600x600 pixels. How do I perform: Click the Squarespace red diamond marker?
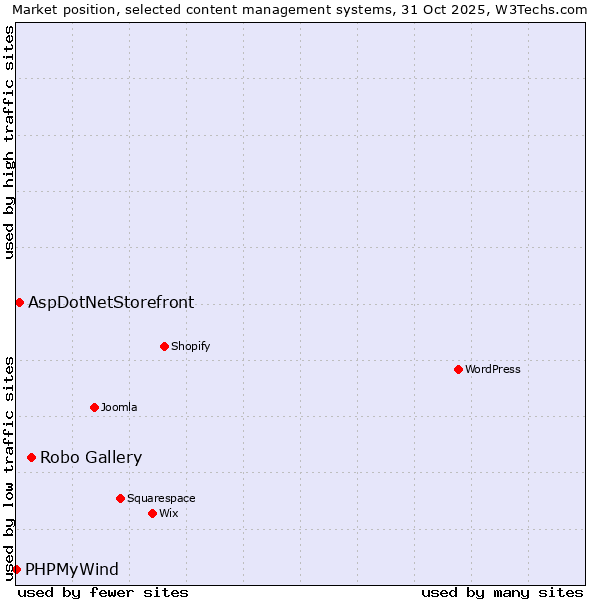tap(120, 498)
